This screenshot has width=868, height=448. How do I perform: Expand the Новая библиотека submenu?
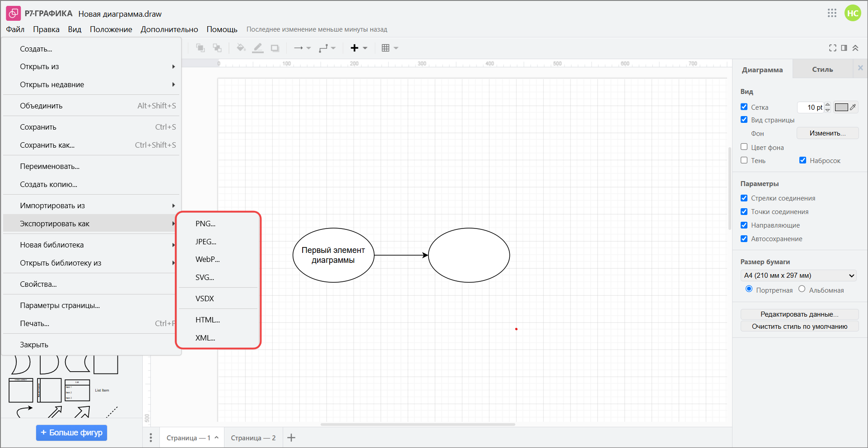[173, 245]
